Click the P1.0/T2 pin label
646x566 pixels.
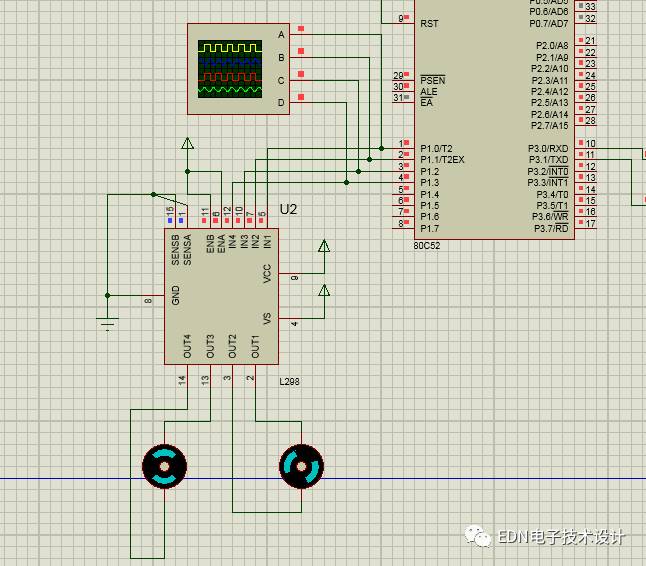coord(438,148)
